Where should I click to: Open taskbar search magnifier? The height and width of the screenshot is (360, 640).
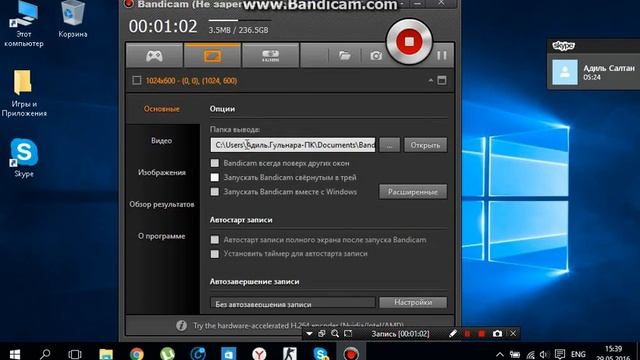[x=45, y=353]
